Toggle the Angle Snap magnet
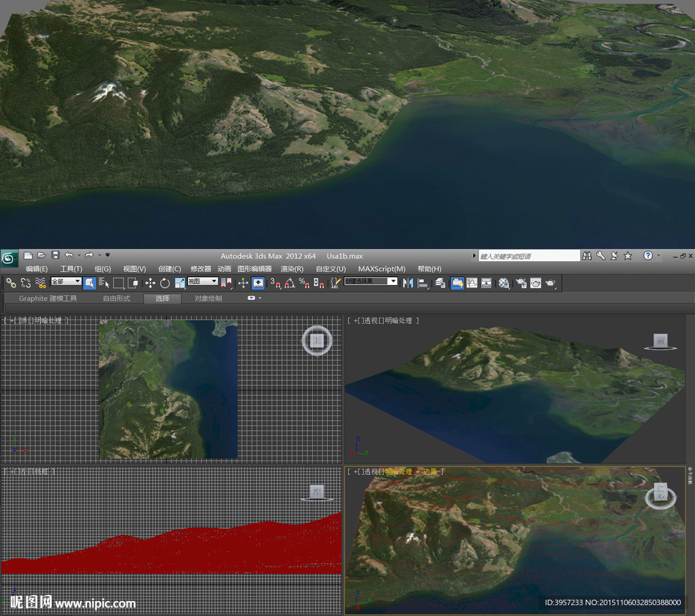The image size is (695, 616). [x=289, y=283]
